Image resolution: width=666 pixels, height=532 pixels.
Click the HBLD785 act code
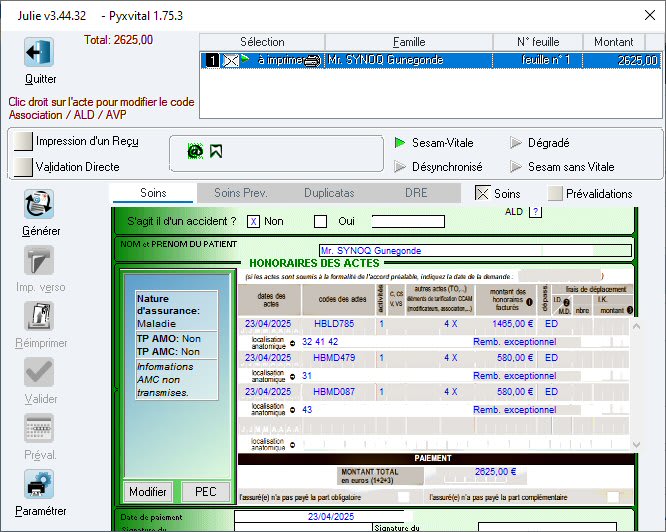[x=334, y=324]
